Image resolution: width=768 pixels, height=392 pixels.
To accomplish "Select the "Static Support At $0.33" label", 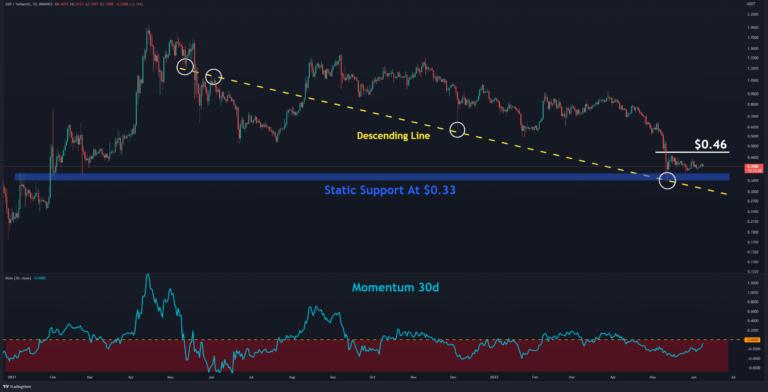I will click(390, 191).
